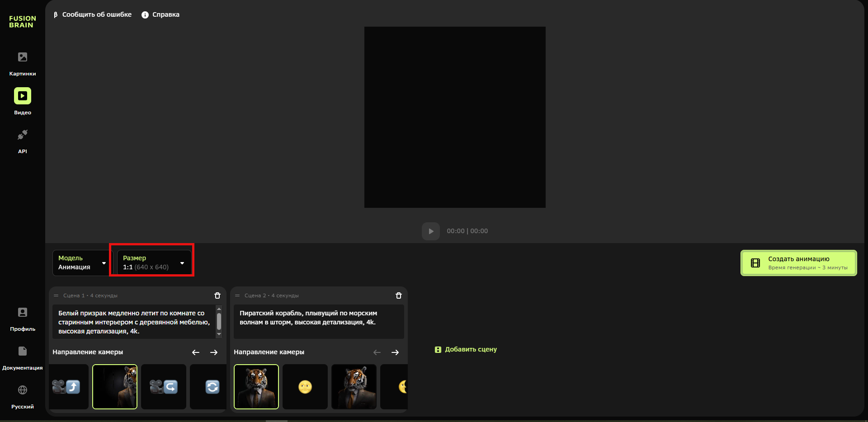Click the drag handle of Сцена 2
This screenshot has width=868, height=422.
pos(237,295)
